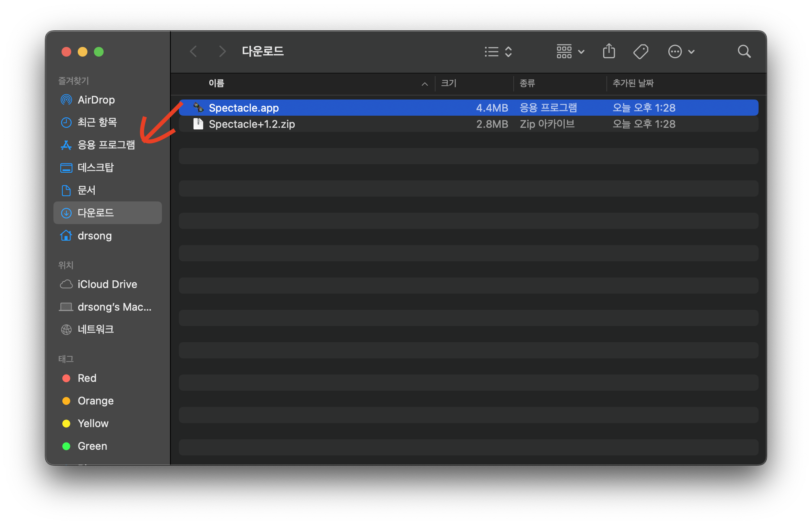Click the Share icon in toolbar
The image size is (812, 525).
609,51
